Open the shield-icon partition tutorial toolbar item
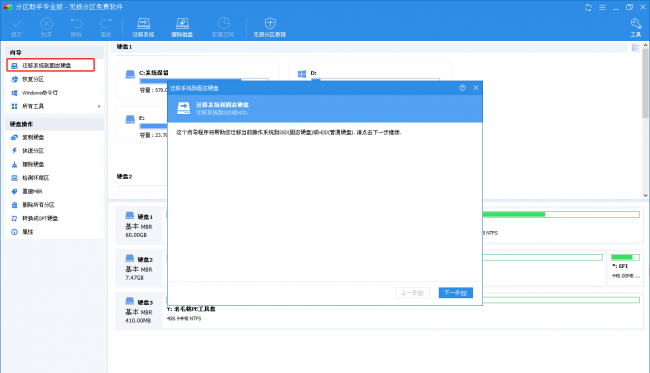Viewport: 650px width, 373px height. tap(270, 27)
